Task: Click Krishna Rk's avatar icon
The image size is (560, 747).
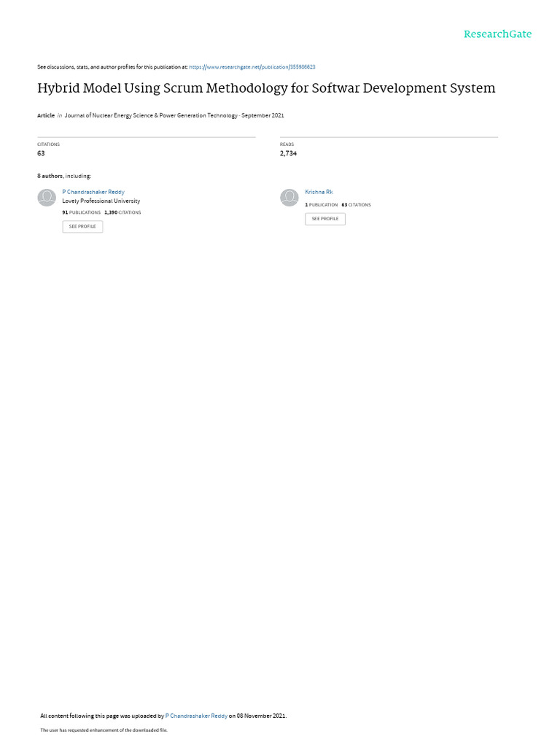Action: point(289,198)
